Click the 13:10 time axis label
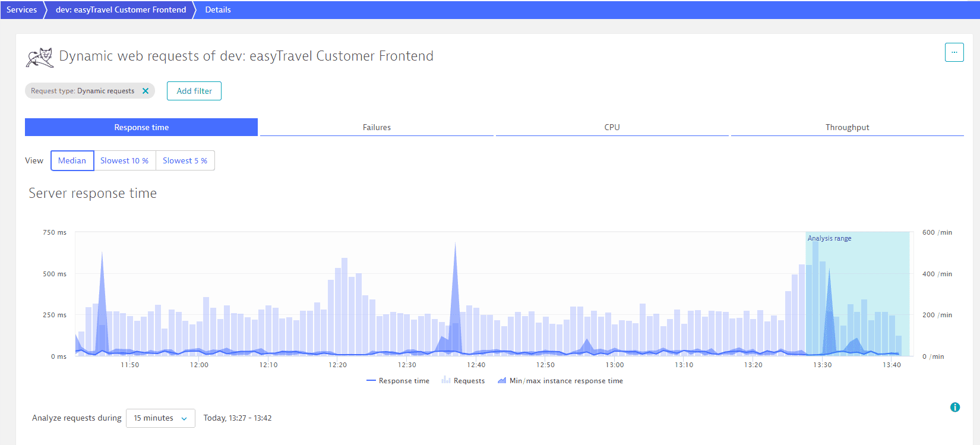The width and height of the screenshot is (980, 445). tap(684, 365)
